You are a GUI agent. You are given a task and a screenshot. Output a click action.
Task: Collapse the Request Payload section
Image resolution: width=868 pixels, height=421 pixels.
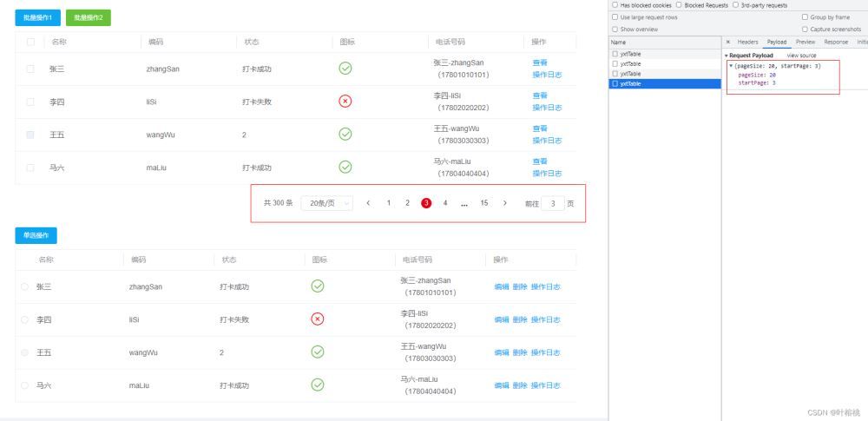(727, 56)
